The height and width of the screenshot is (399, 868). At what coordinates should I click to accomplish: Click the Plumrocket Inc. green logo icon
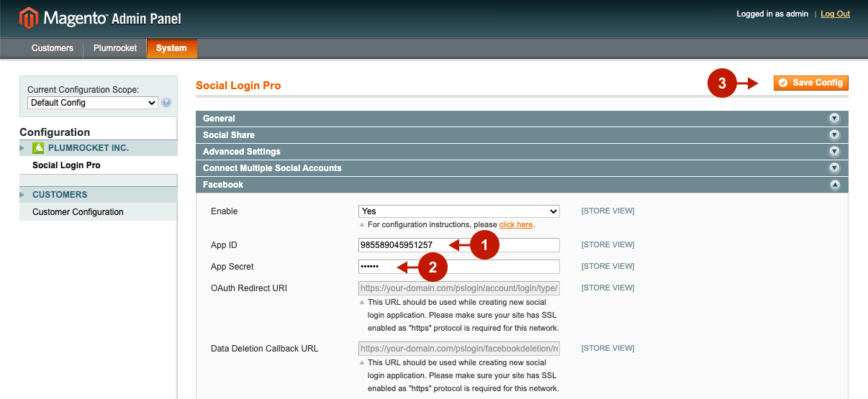39,148
